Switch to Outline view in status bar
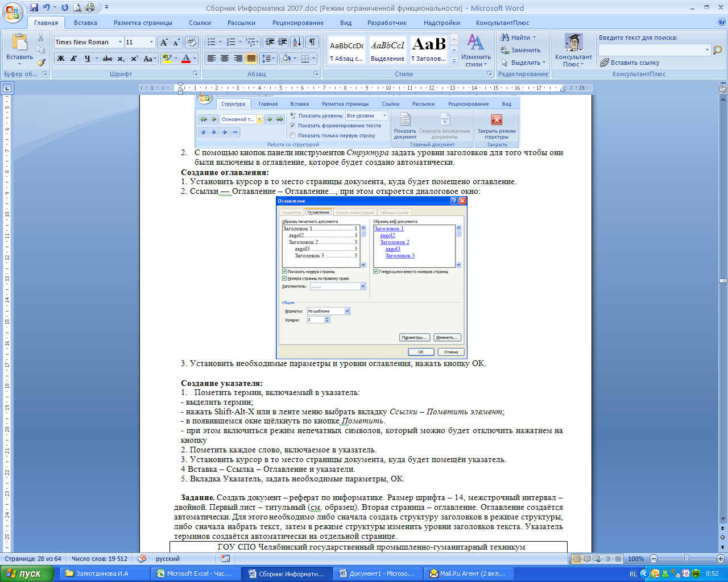The image size is (728, 582). tap(607, 559)
